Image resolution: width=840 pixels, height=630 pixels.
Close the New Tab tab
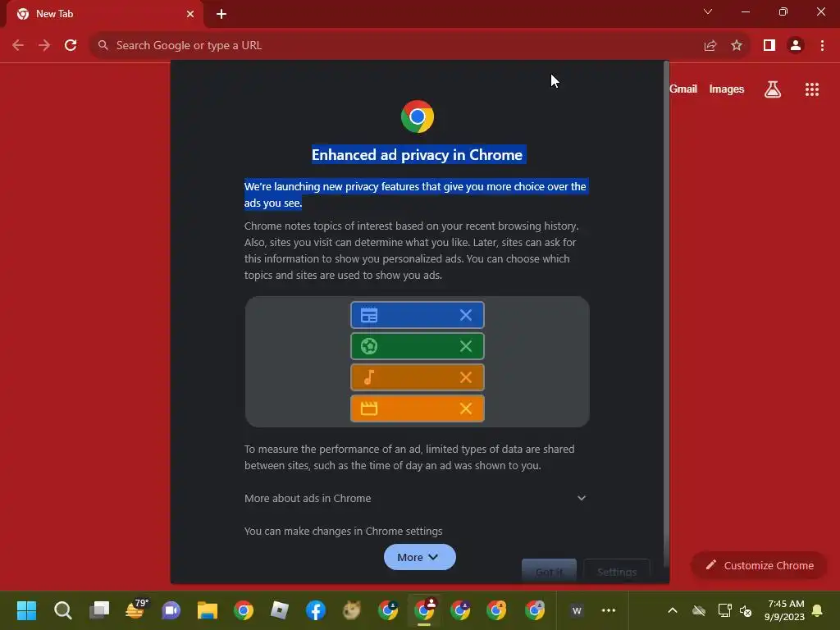pyautogui.click(x=190, y=14)
